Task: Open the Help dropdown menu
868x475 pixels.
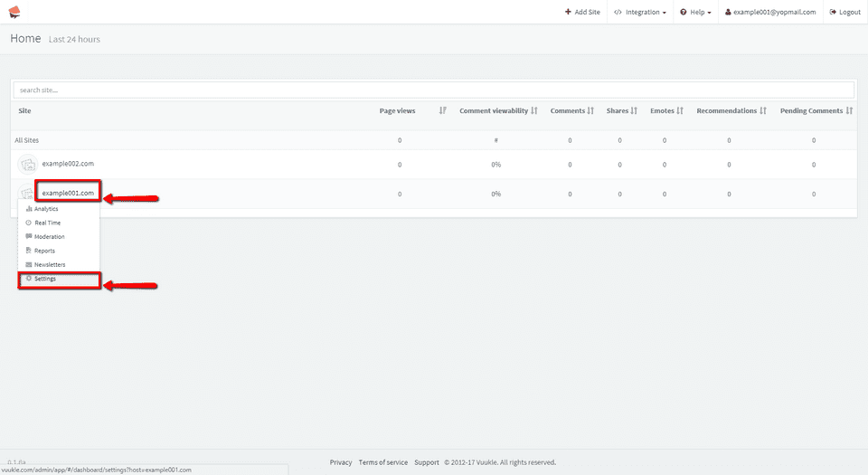Action: [x=695, y=13]
